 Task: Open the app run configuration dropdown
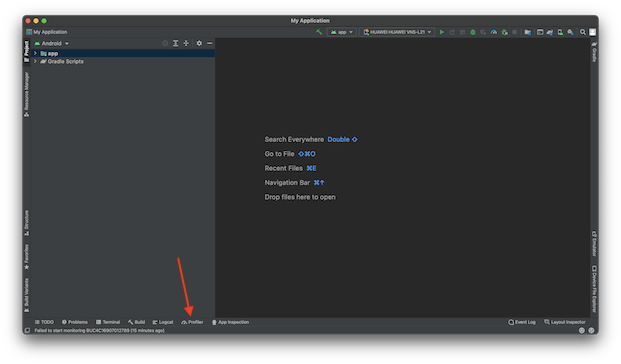tap(341, 32)
